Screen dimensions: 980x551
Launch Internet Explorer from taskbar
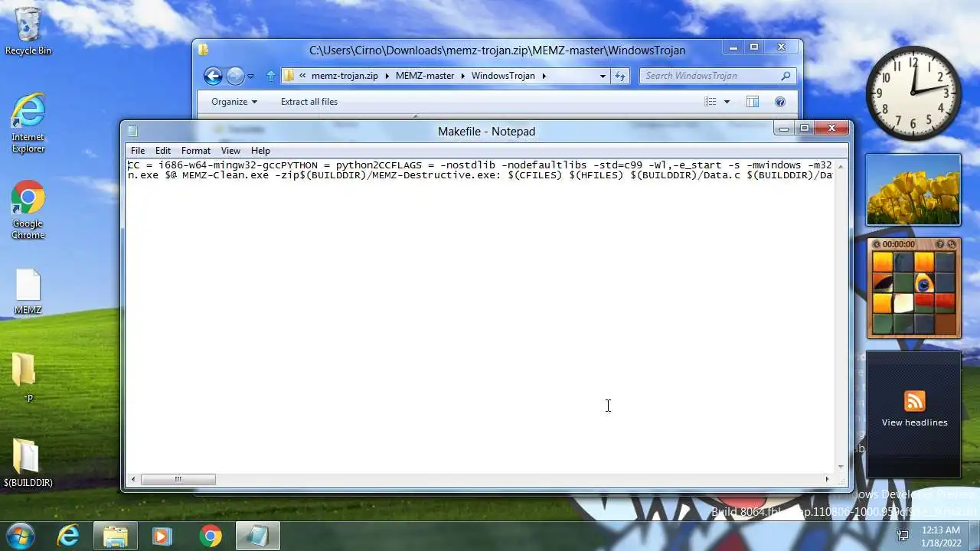point(69,536)
